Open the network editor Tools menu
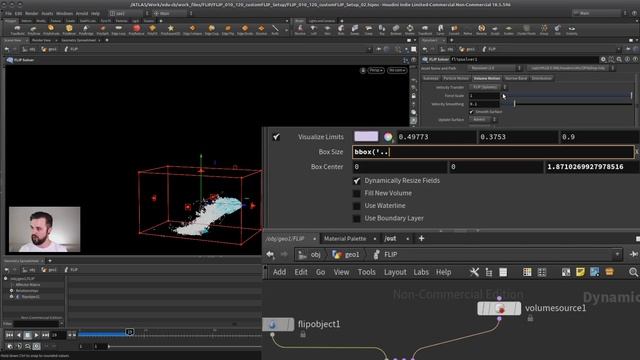 [x=367, y=272]
